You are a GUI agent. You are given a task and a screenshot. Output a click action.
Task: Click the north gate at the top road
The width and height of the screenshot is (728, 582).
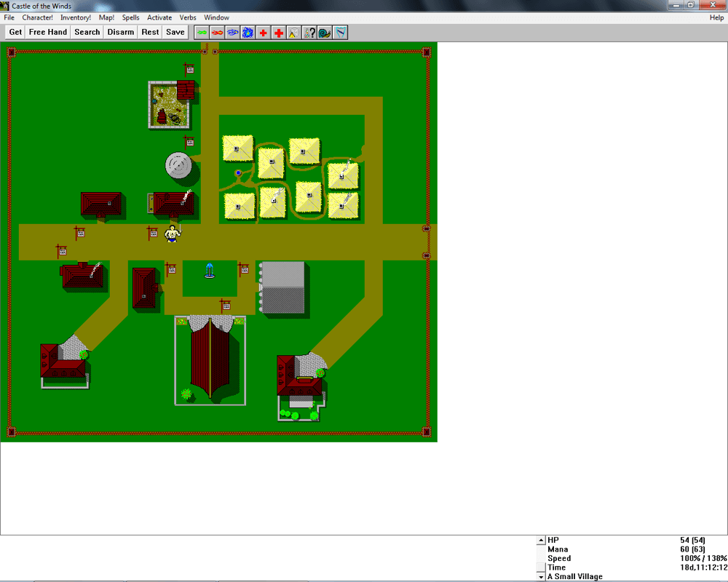[210, 51]
